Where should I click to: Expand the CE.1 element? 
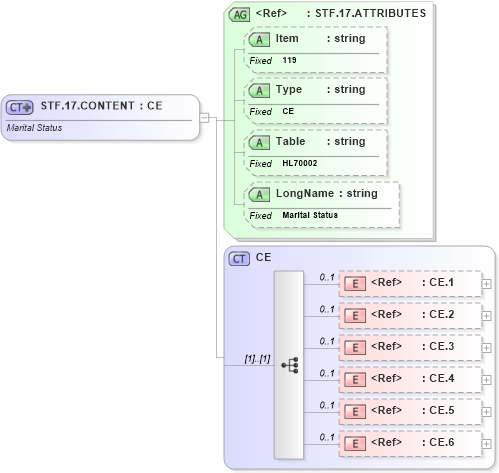click(486, 284)
